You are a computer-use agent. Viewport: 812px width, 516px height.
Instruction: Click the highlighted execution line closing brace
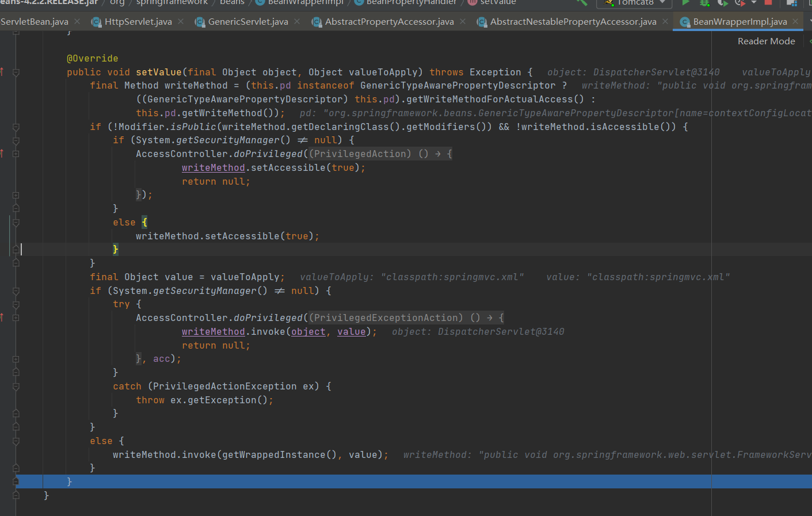pyautogui.click(x=69, y=482)
